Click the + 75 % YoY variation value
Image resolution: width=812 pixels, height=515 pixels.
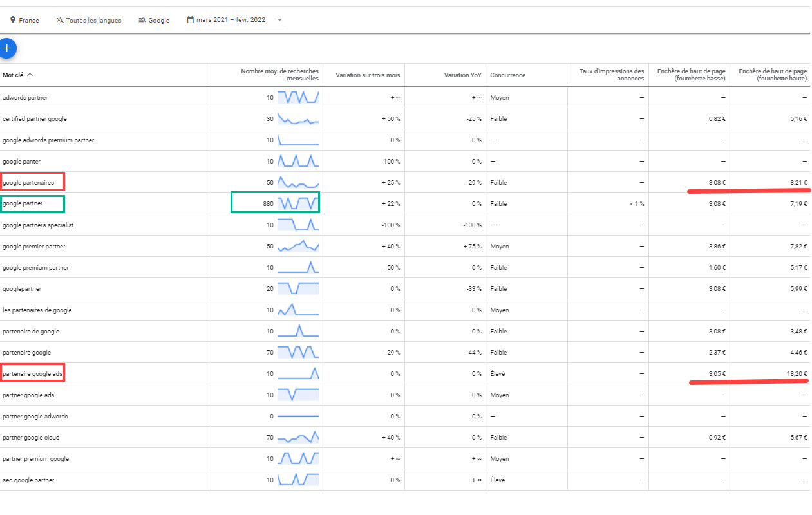(x=472, y=246)
